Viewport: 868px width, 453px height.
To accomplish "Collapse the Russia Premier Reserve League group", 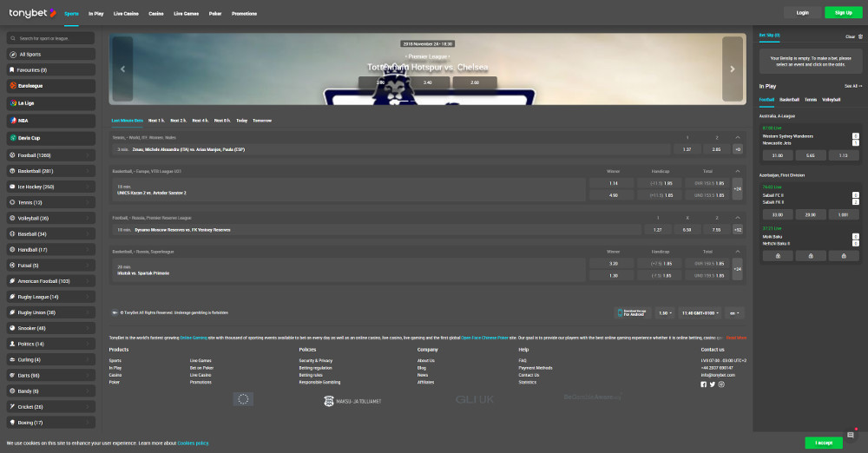I will (737, 218).
